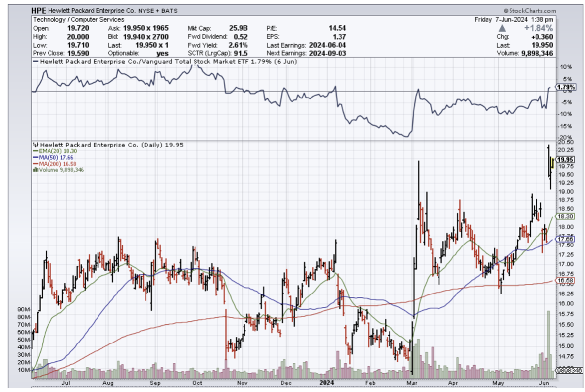This screenshot has width=585, height=392.
Task: Select the Hewlett Packard Enterprise Co. name in header
Action: pos(92,11)
